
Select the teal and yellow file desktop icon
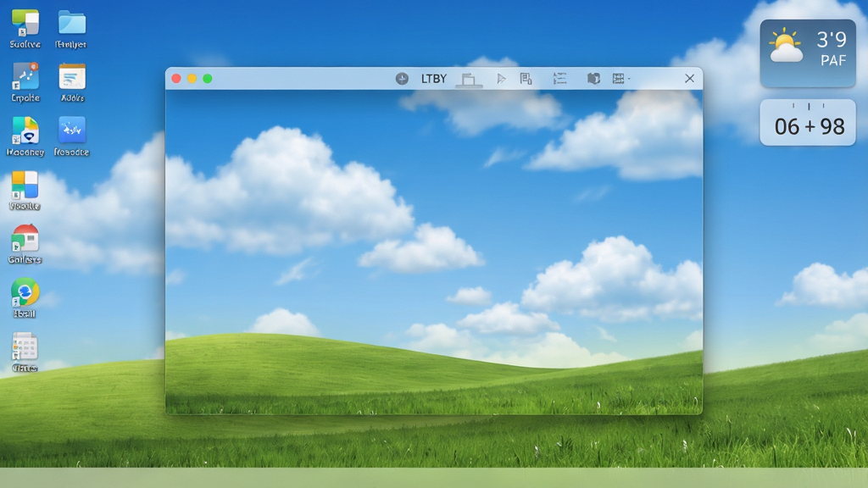(25, 130)
